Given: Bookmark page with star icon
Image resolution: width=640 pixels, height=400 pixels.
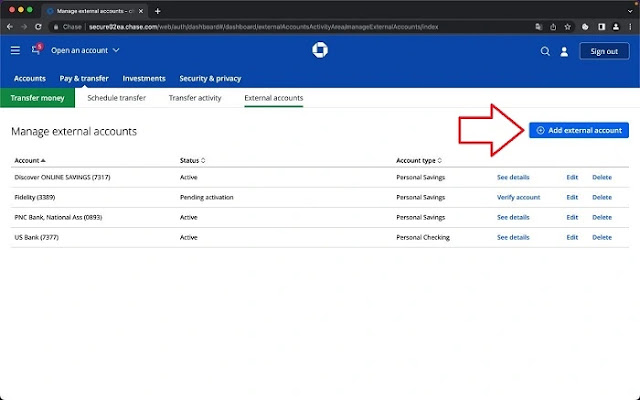Looking at the screenshot, I should (x=567, y=27).
